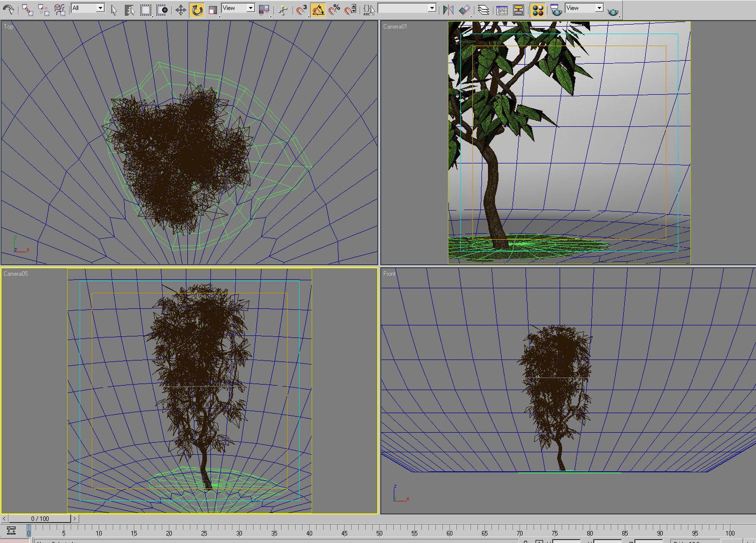Image resolution: width=756 pixels, height=543 pixels.
Task: Click frame 25 on the track bar
Action: 204,533
